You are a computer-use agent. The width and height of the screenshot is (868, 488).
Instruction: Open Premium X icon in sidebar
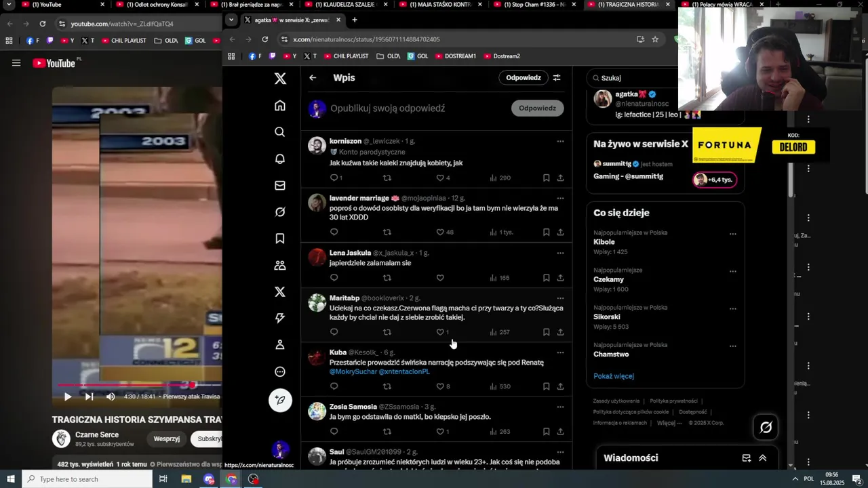point(280,291)
